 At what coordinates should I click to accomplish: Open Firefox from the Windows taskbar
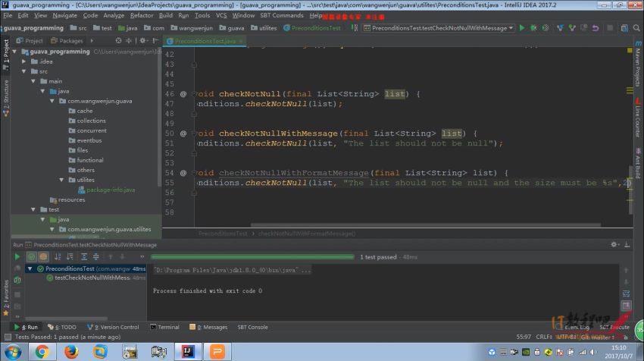[x=71, y=352]
